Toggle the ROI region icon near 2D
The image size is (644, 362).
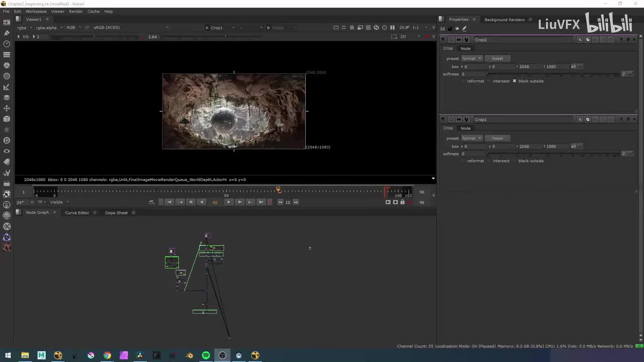pyautogui.click(x=394, y=37)
